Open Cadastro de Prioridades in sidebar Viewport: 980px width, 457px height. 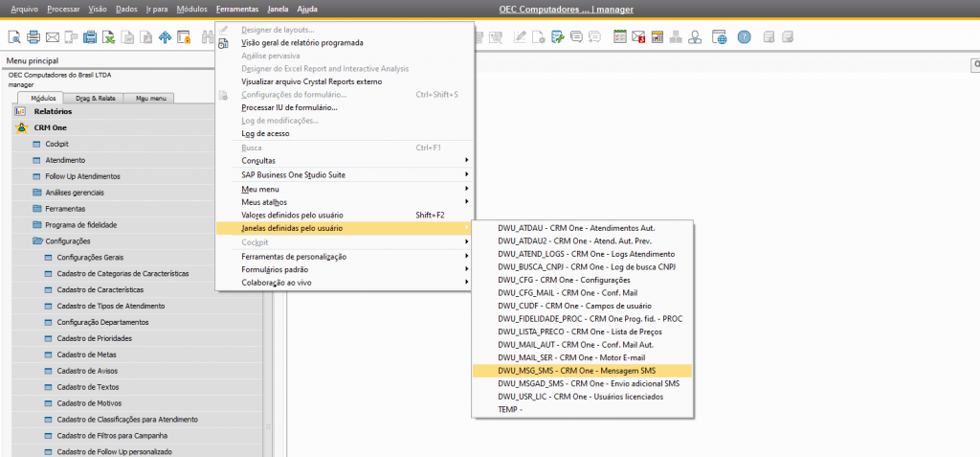pyautogui.click(x=94, y=338)
